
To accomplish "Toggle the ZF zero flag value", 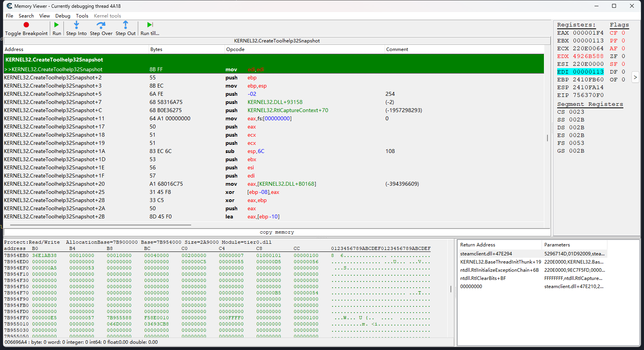I will point(623,56).
